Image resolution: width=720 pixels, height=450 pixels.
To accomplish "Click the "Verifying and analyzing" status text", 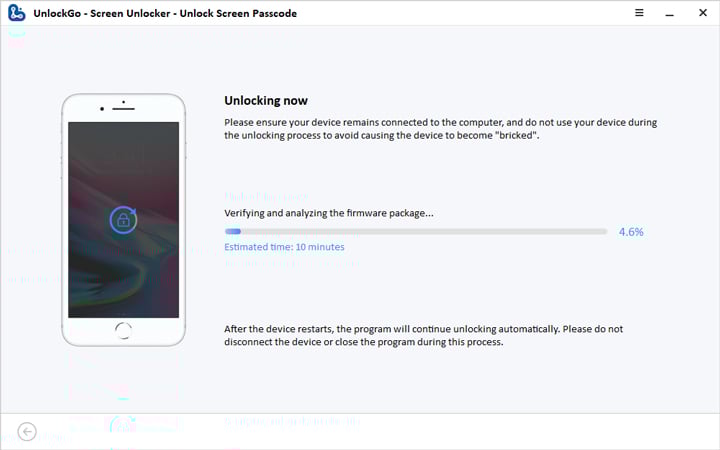I will pyautogui.click(x=328, y=213).
